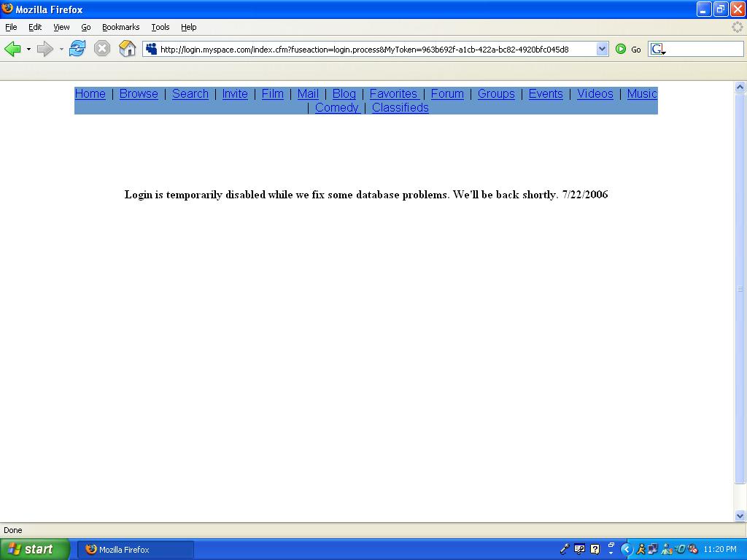The height and width of the screenshot is (560, 747).
Task: Select Mozilla Firefox taskbar button
Action: click(x=135, y=550)
